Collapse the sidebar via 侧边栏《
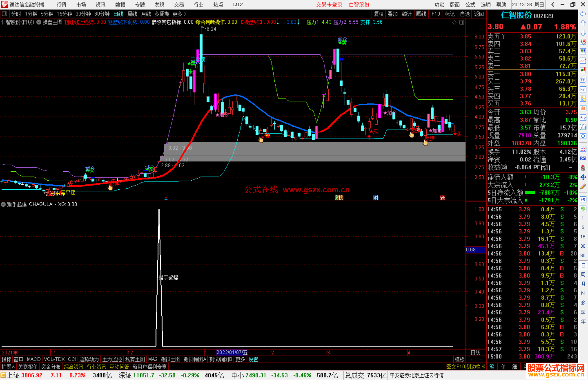 (x=476, y=367)
